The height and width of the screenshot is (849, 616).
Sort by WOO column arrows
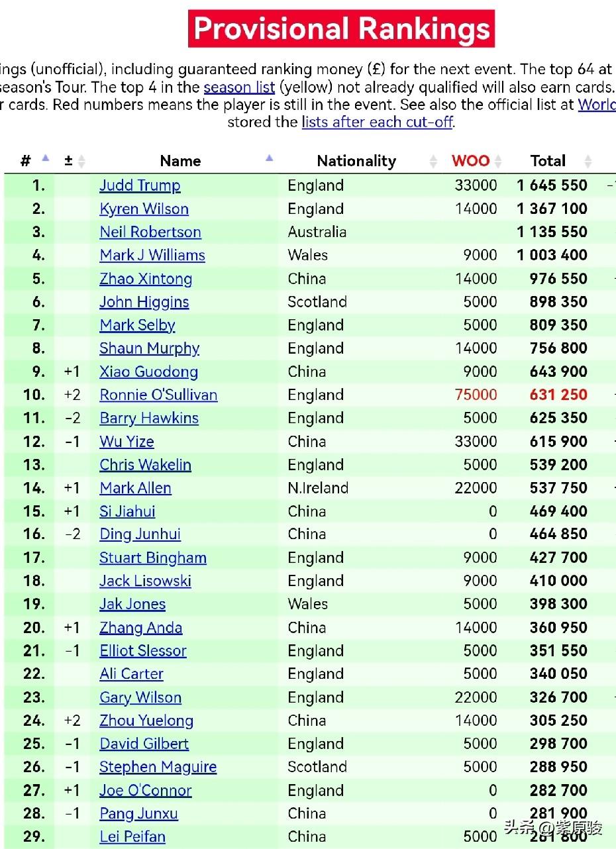pyautogui.click(x=498, y=161)
